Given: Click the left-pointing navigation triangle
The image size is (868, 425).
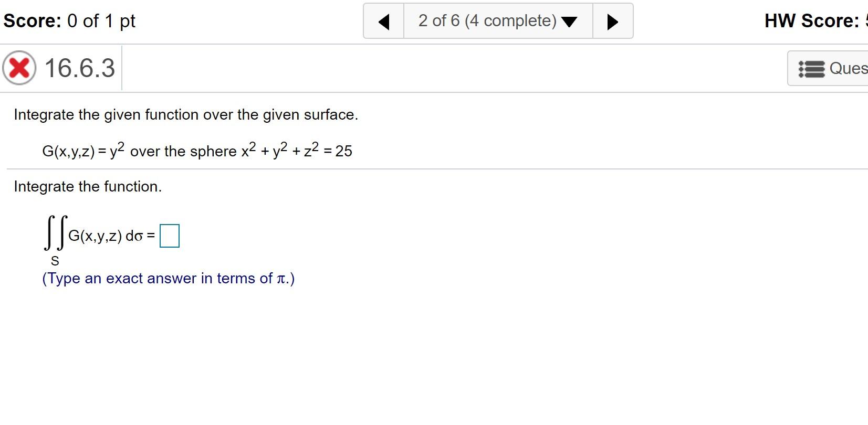Looking at the screenshot, I should (384, 21).
